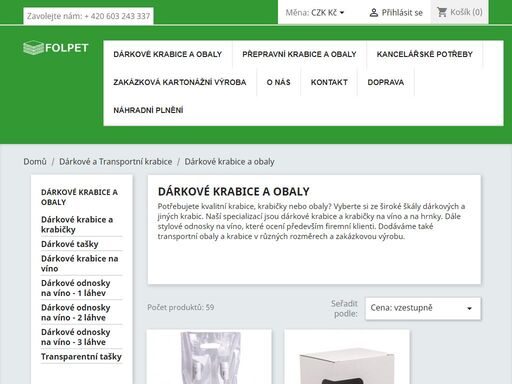Open Přepravní krabice a obaly menu

click(x=299, y=54)
